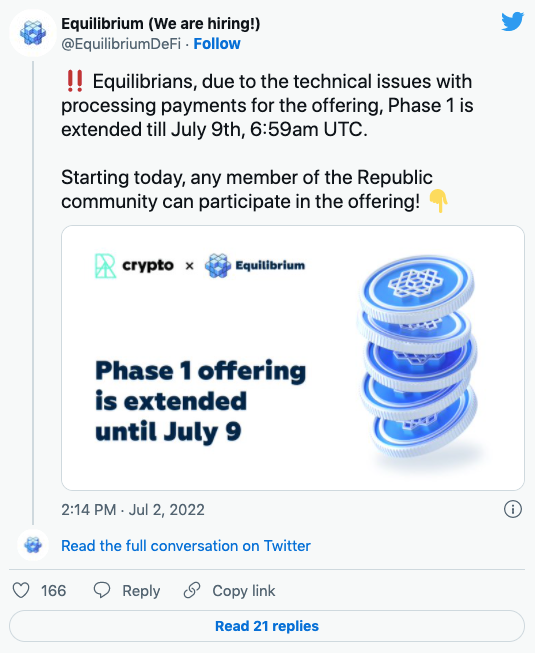Click the Twitter bird logo
The image size is (535, 653).
[x=513, y=22]
